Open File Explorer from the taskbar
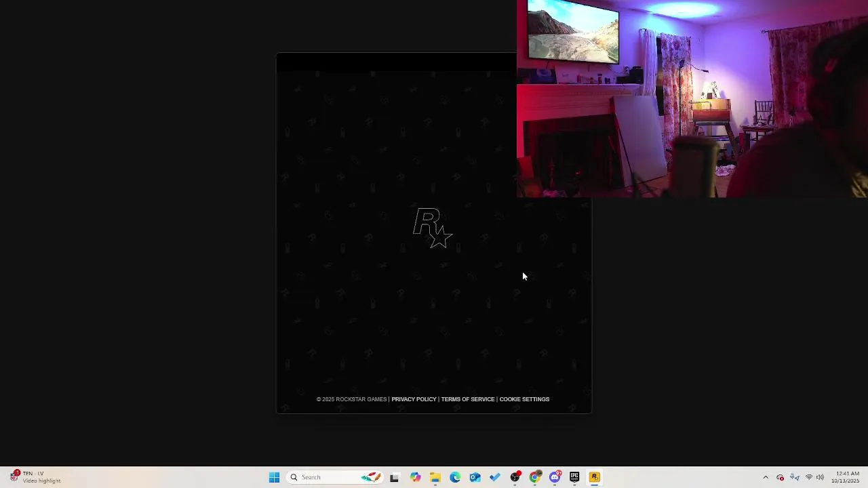Viewport: 868px width, 488px height. click(x=435, y=477)
